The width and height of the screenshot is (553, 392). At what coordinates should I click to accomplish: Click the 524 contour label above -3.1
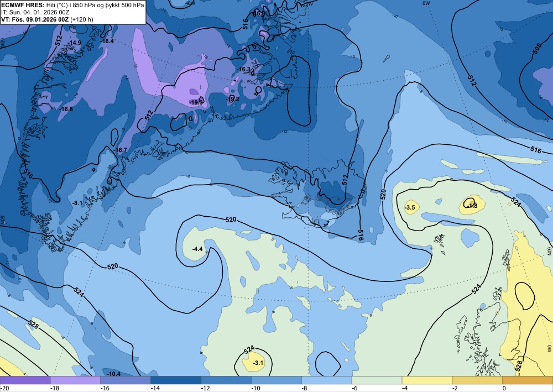click(x=249, y=349)
